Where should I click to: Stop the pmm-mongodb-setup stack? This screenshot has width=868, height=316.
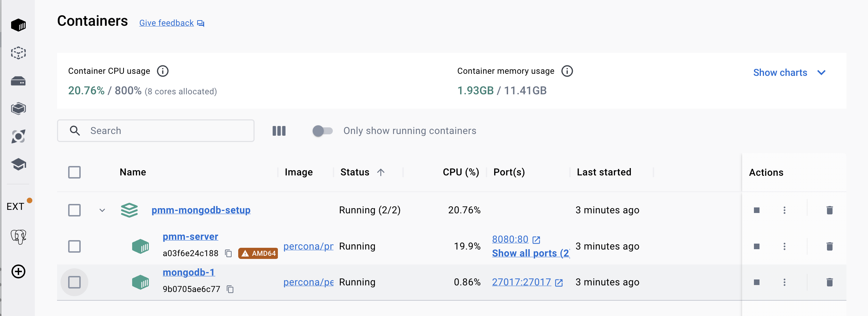point(757,210)
